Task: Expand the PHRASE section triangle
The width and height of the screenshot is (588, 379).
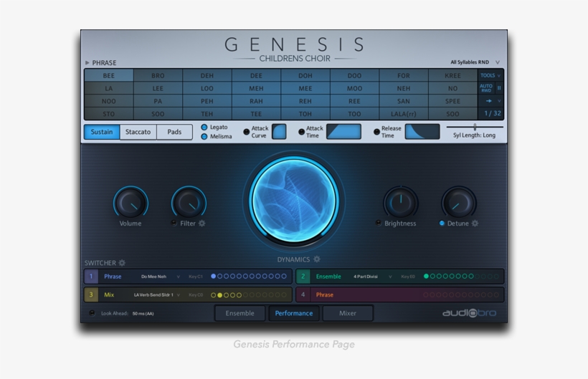Action: 87,62
